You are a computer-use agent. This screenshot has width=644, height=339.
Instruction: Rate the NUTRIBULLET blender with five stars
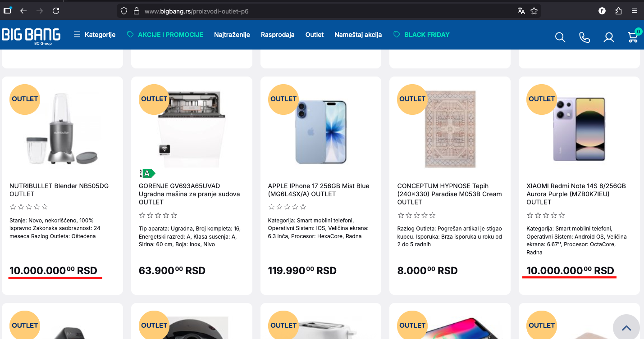(45, 207)
